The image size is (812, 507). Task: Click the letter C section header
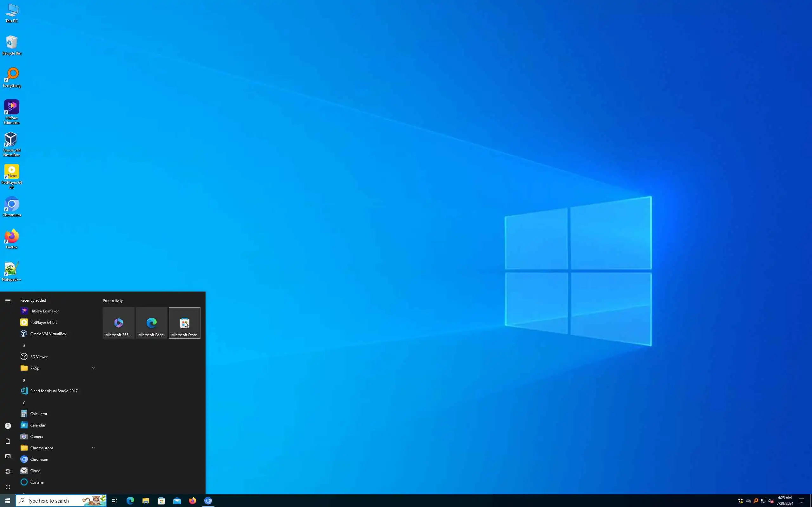[x=24, y=403]
